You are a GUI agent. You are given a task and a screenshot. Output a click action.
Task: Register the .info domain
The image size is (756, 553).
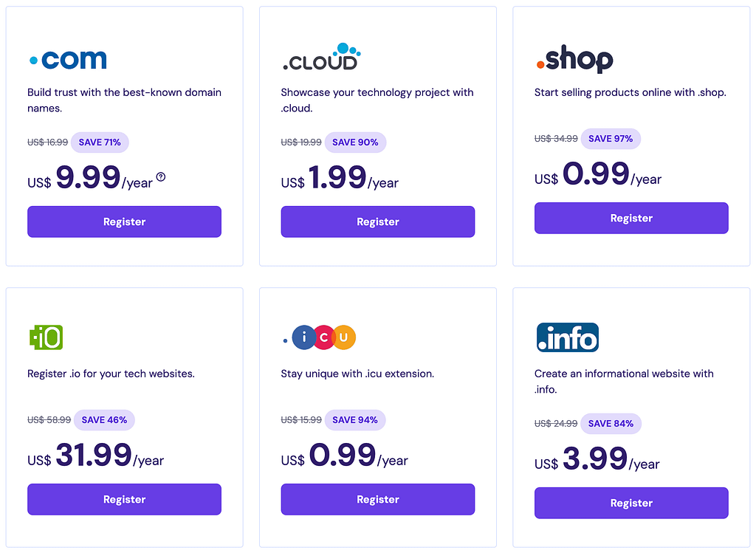(x=631, y=503)
